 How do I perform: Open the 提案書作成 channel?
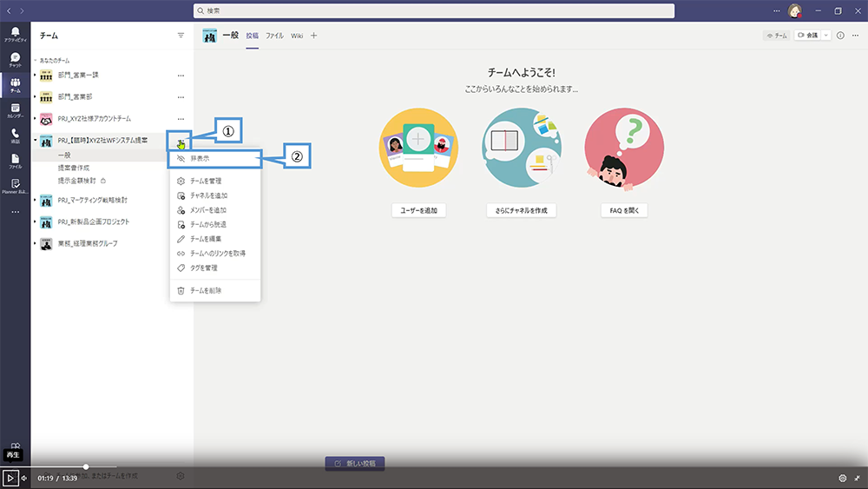coord(74,168)
